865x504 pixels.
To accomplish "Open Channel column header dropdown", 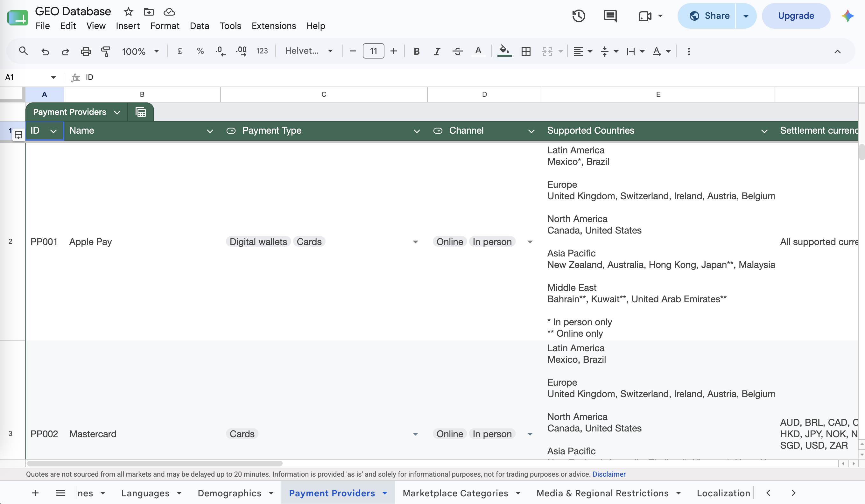I will click(x=531, y=131).
